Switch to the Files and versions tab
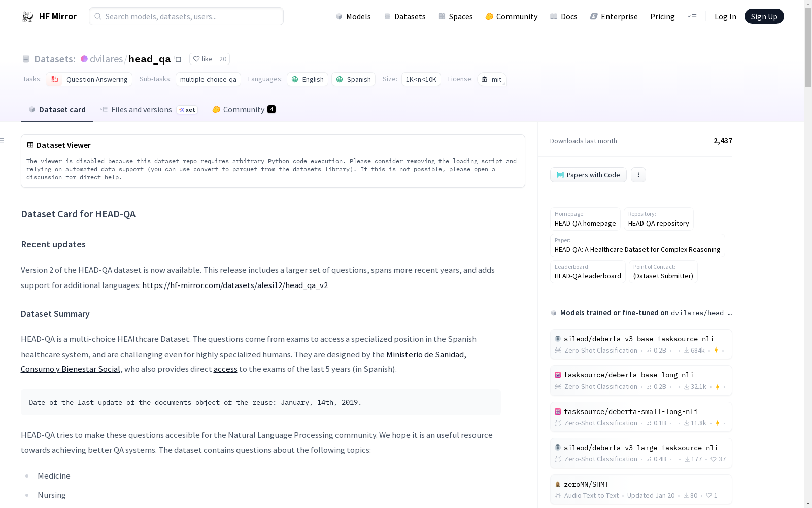 tap(141, 110)
